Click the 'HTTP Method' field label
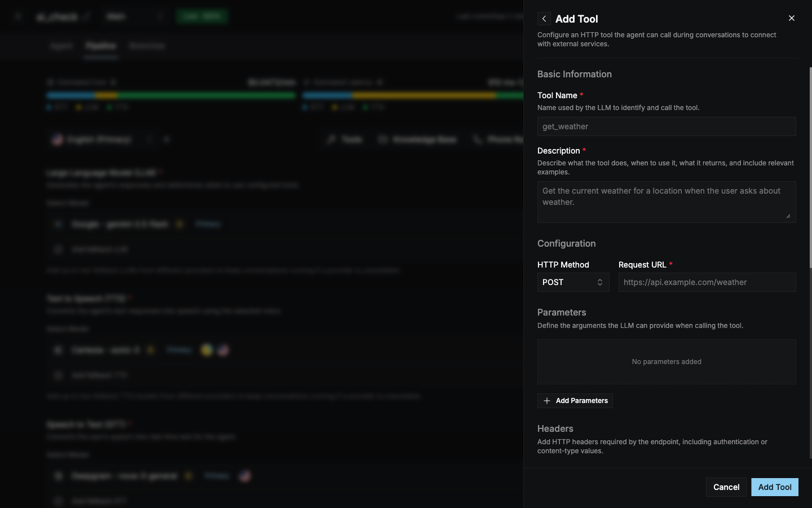Viewport: 812px width, 508px height. tap(563, 265)
